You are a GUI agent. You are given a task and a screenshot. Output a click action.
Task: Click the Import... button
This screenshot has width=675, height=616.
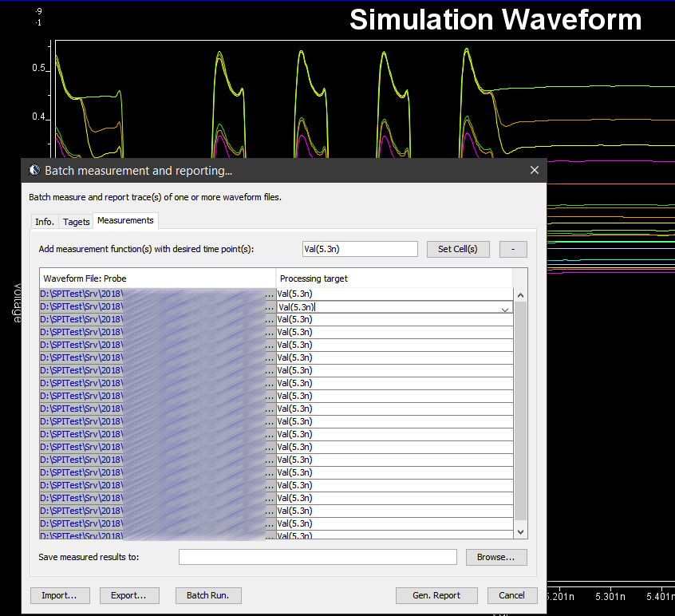(x=60, y=595)
